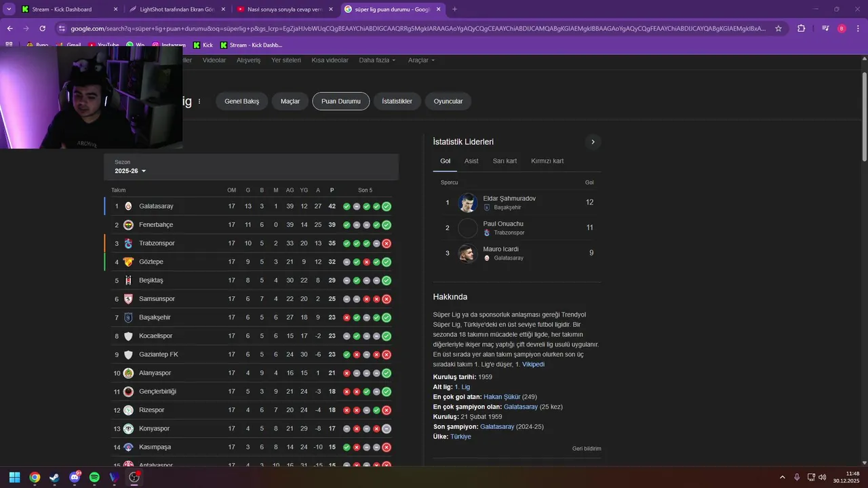The height and width of the screenshot is (488, 868).
Task: Open the Videolar search filter
Action: point(214,60)
